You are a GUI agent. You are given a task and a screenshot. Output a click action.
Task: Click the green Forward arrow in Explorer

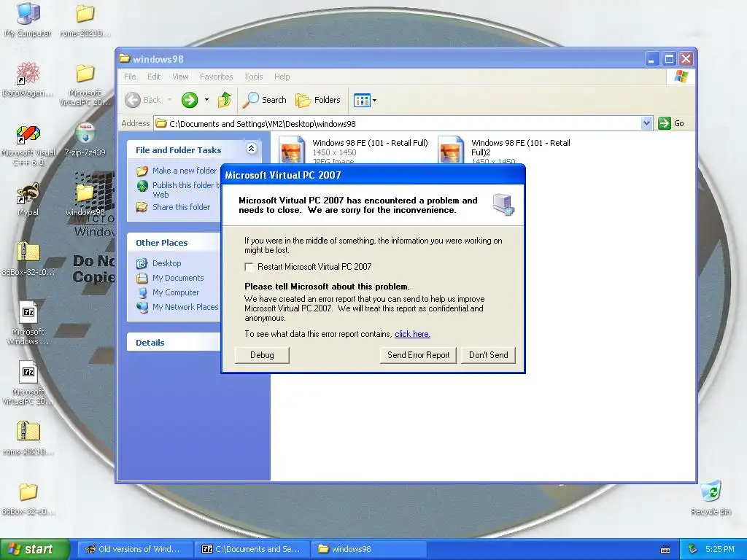click(190, 100)
